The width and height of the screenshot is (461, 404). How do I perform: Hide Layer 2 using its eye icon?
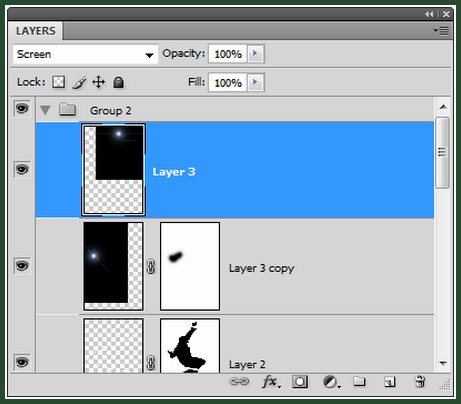click(22, 362)
